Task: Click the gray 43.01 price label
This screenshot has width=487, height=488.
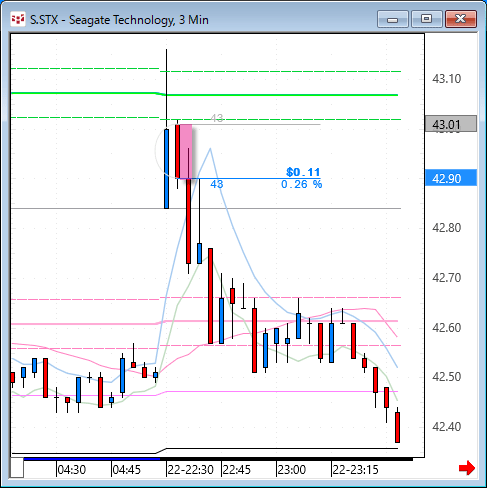Action: (x=451, y=124)
